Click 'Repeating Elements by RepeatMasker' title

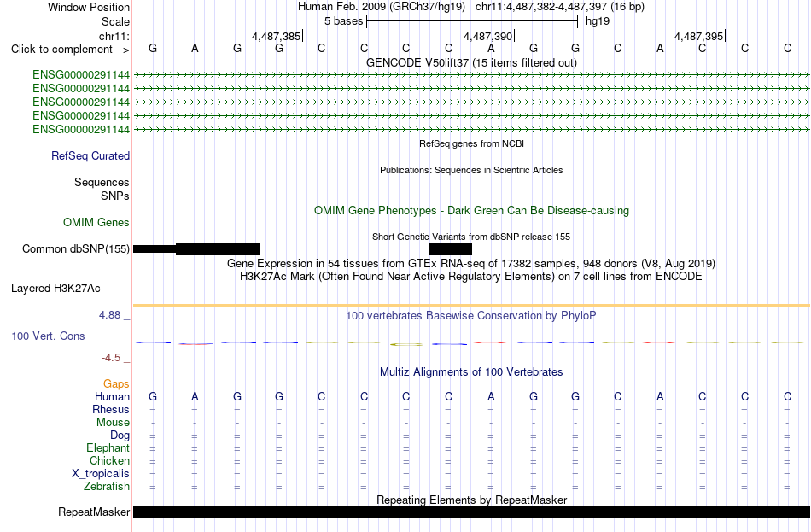tap(471, 500)
